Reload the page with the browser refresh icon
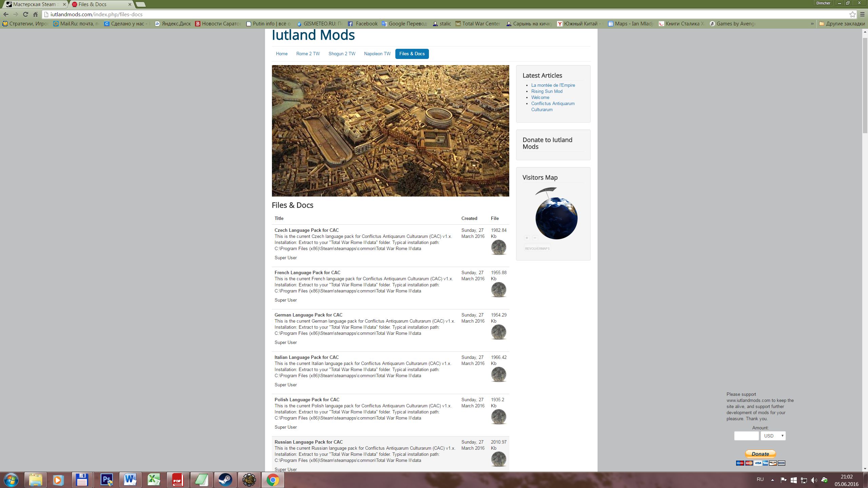This screenshot has height=488, width=868. tap(25, 14)
